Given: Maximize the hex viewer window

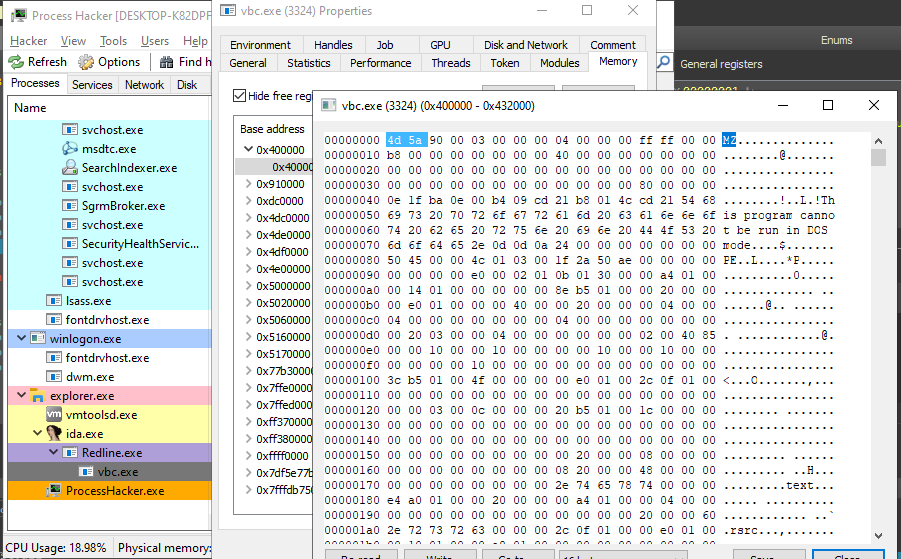Looking at the screenshot, I should [827, 105].
